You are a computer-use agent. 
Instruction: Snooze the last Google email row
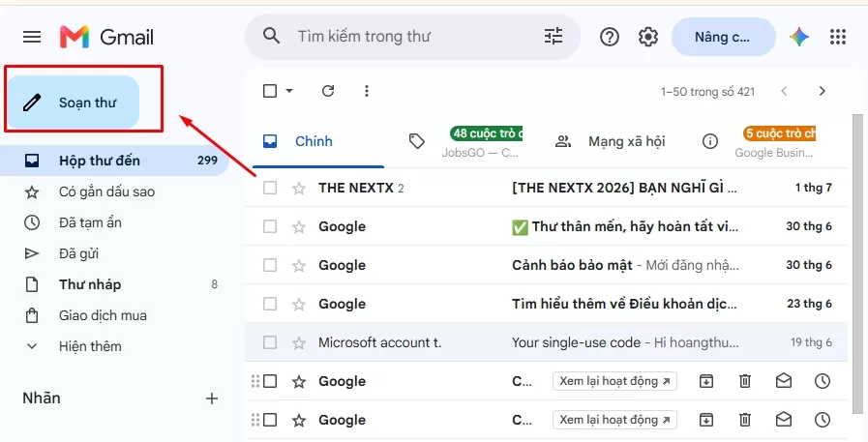[x=823, y=420]
